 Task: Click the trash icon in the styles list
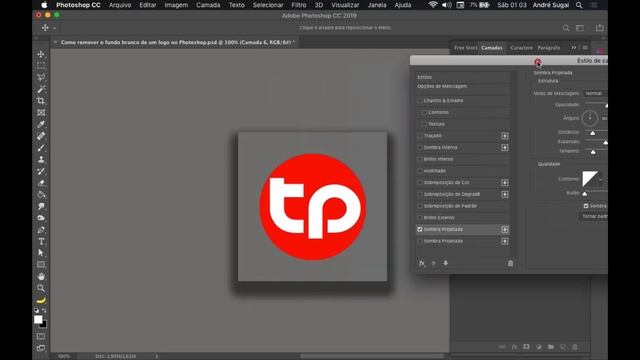(x=510, y=263)
